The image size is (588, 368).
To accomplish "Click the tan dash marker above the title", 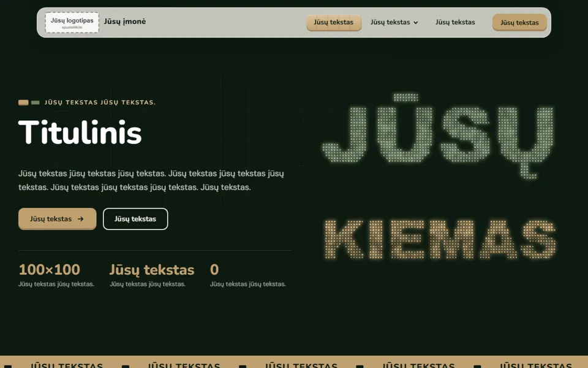I will pyautogui.click(x=23, y=102).
